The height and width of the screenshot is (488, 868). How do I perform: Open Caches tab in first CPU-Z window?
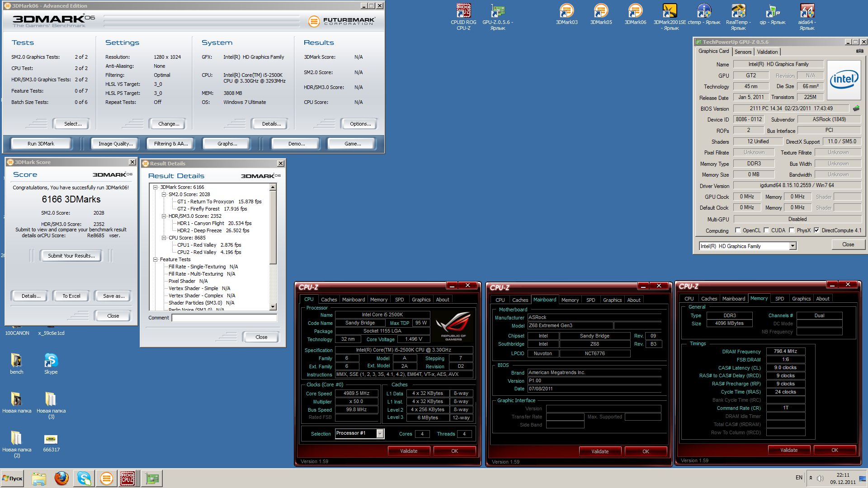tap(329, 300)
